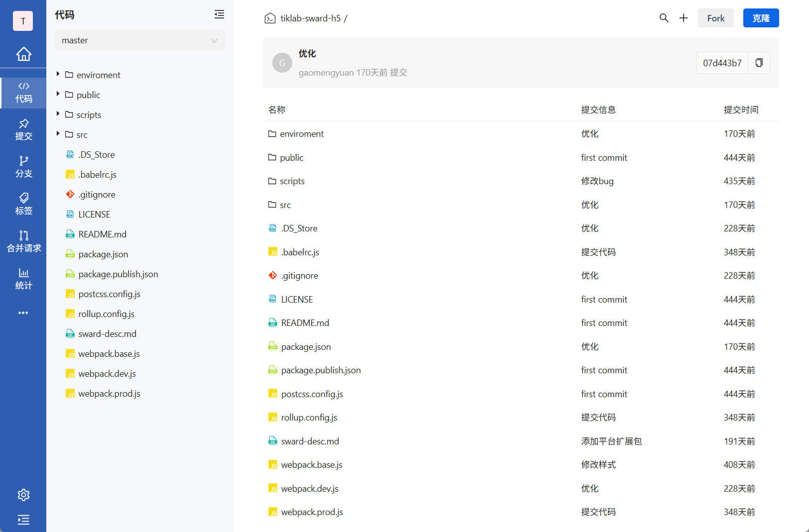Open .gitignore in file list
The width and height of the screenshot is (809, 532).
pos(299,276)
